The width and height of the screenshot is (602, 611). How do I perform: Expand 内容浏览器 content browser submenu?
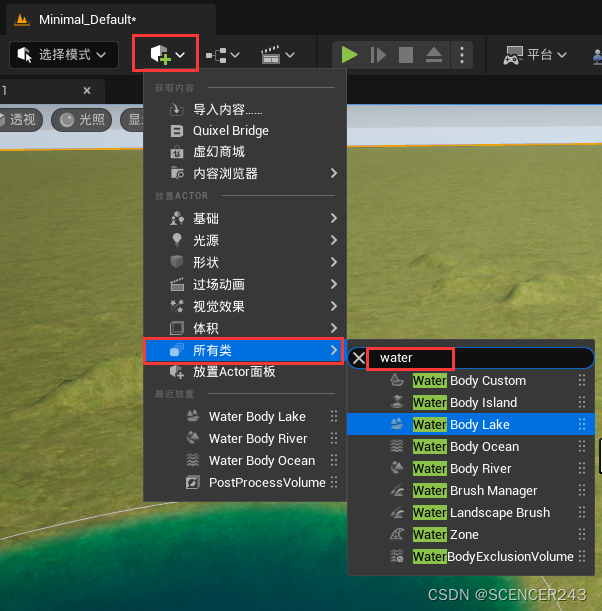245,173
